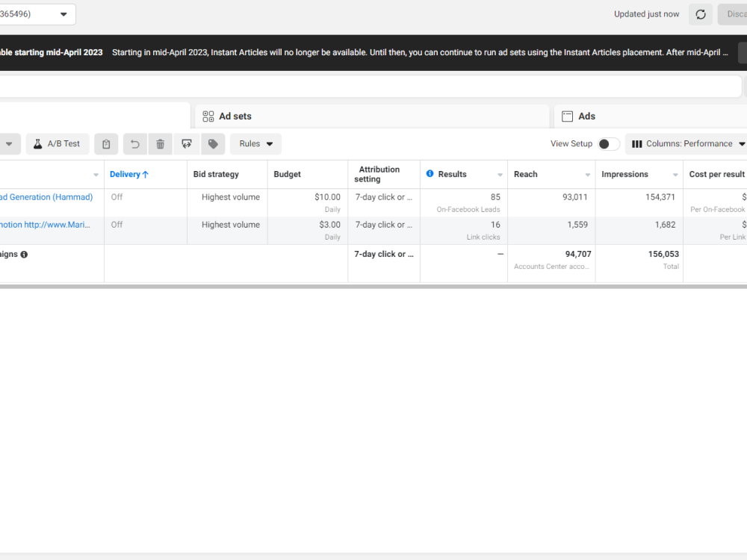
Task: Open the name column dropdown arrow
Action: [x=96, y=175]
